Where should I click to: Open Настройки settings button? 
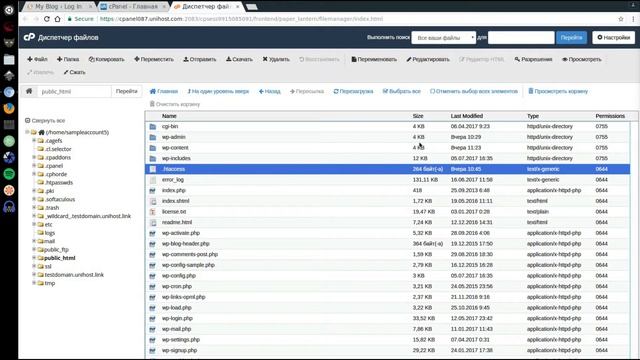[613, 38]
